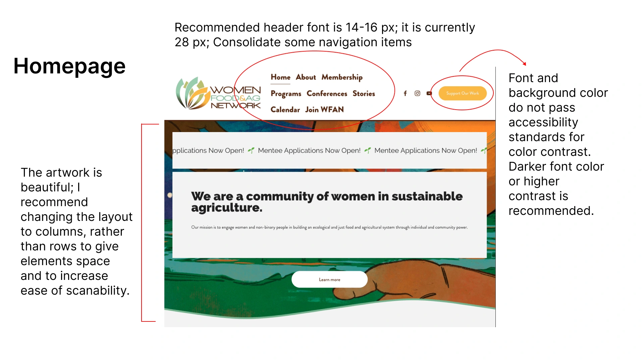Click the Learn more button
This screenshot has width=644, height=362.
329,279
